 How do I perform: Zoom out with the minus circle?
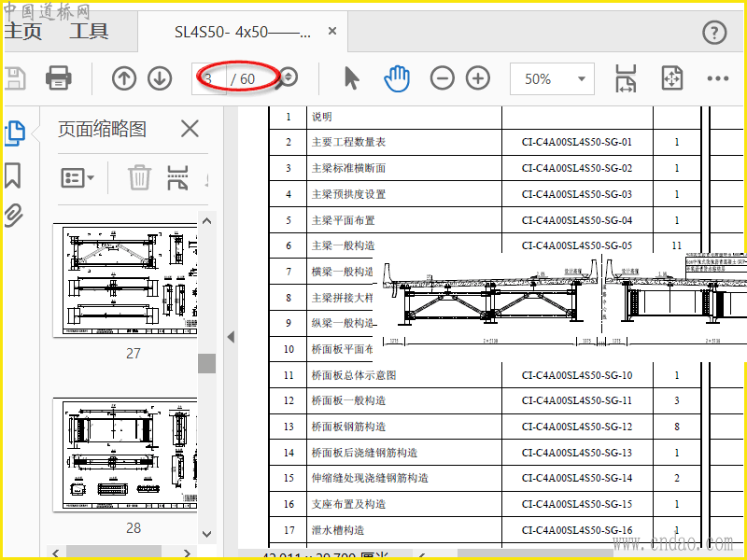[x=442, y=78]
